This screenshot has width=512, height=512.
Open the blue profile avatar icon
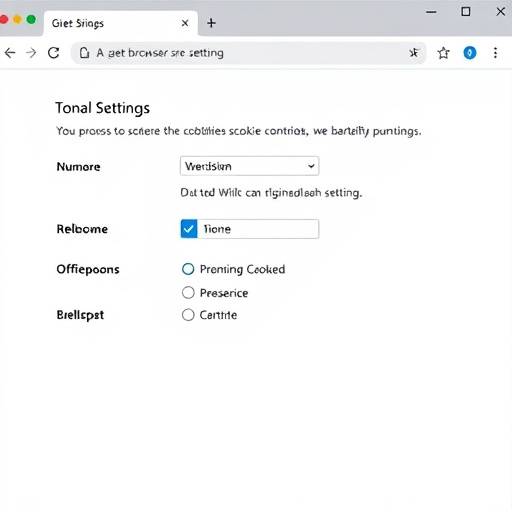[470, 53]
